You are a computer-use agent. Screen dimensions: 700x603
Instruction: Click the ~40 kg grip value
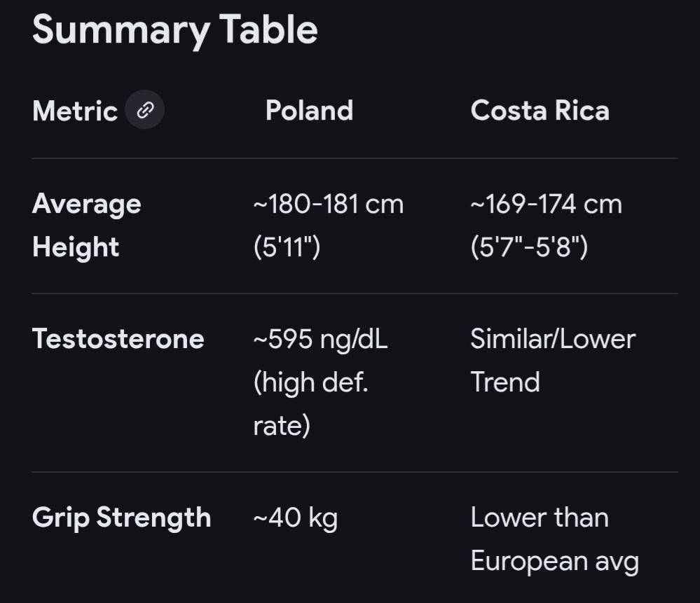tap(295, 518)
